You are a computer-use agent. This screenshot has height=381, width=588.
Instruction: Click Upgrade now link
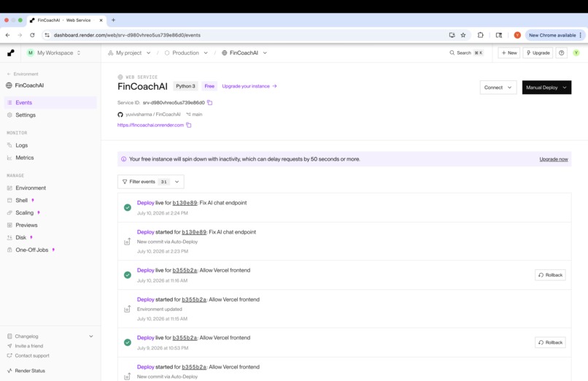554,159
